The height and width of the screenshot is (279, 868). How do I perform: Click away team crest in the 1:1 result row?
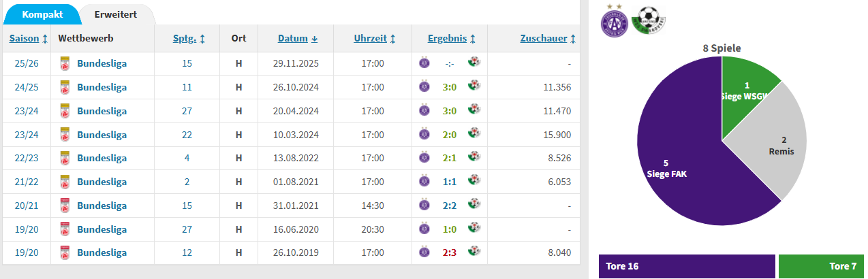(x=474, y=181)
